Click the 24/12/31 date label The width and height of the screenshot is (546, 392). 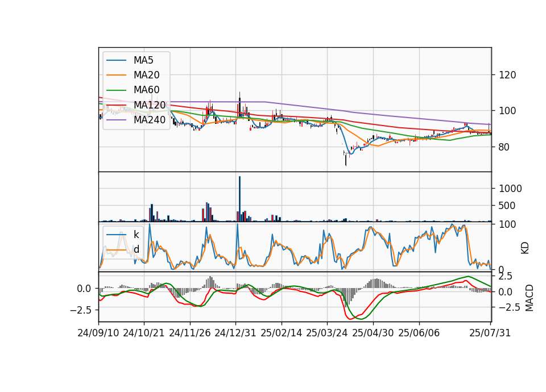(x=235, y=333)
